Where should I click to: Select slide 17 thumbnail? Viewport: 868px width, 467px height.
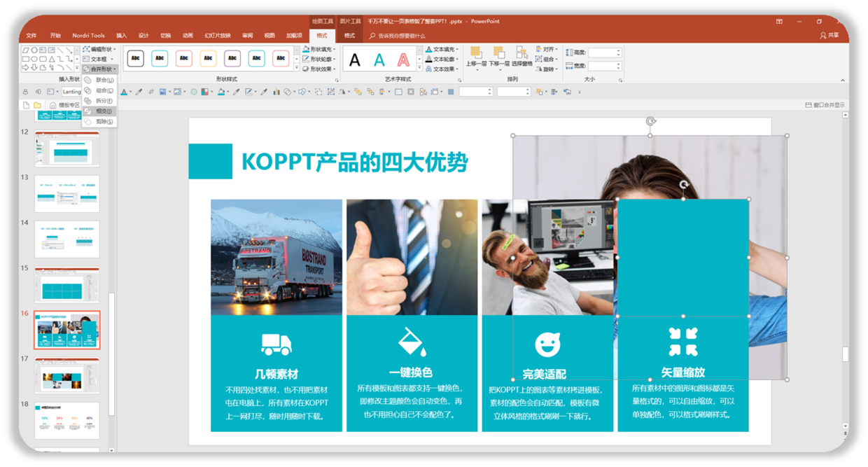tap(67, 375)
